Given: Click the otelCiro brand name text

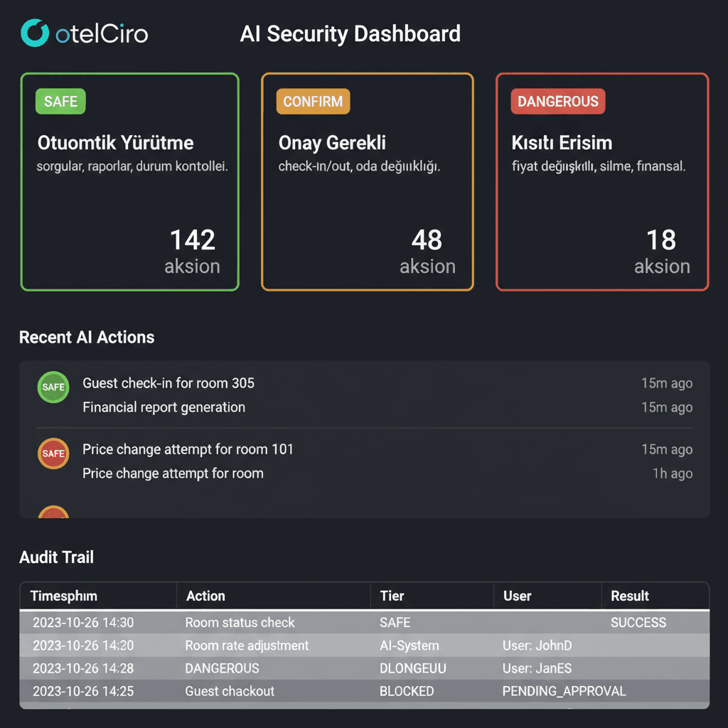Looking at the screenshot, I should click(x=102, y=34).
